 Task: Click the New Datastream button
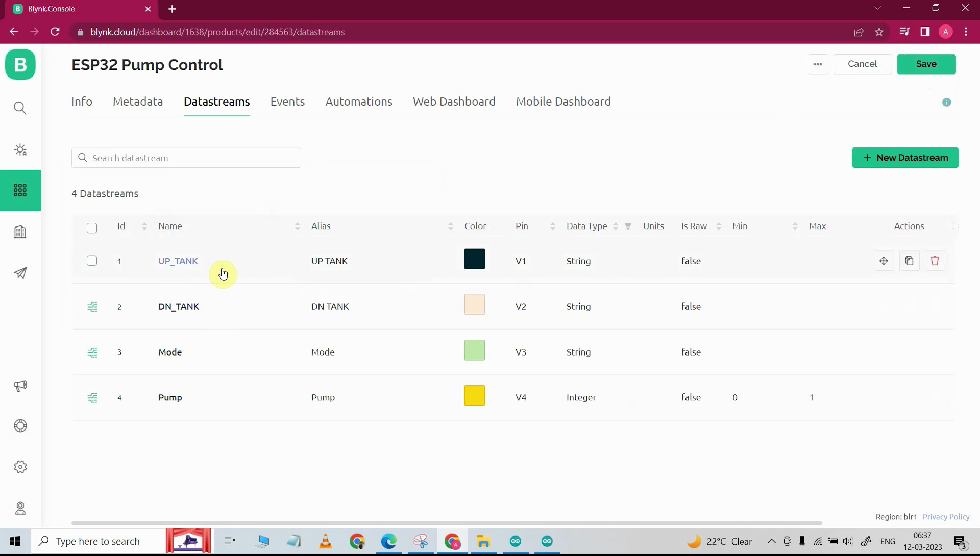905,158
